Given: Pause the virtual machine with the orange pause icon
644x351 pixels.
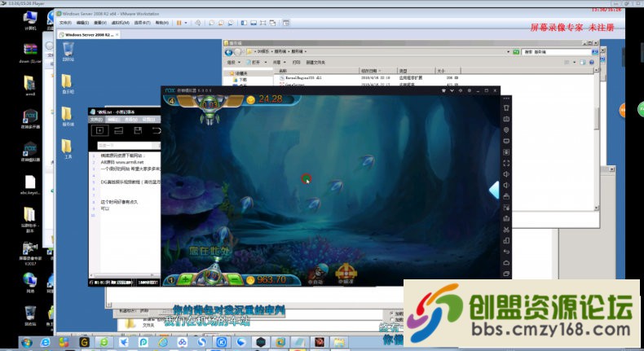Looking at the screenshot, I should [179, 23].
